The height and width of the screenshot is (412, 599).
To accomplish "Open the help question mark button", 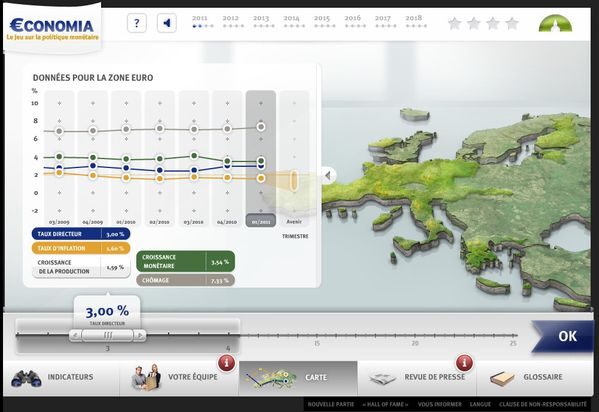I will tap(136, 23).
